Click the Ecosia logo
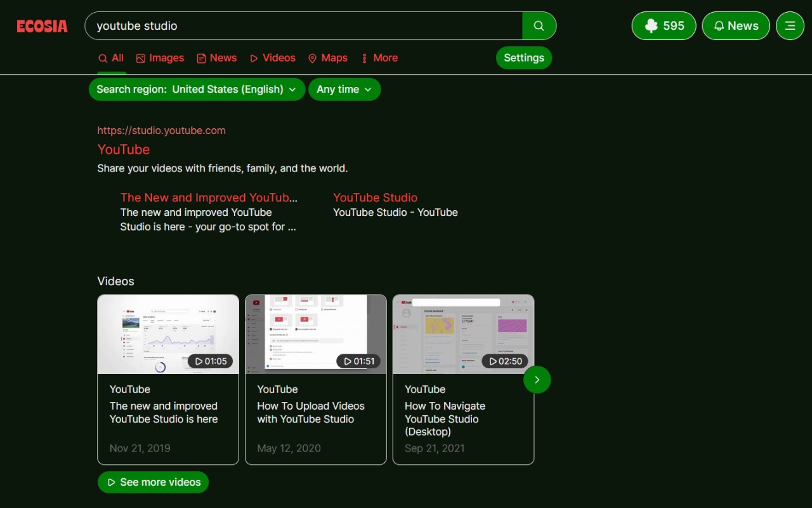The width and height of the screenshot is (812, 508). (x=42, y=26)
